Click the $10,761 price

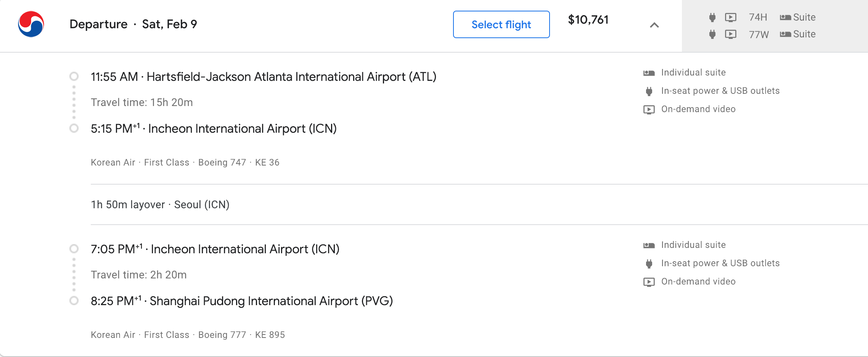588,20
